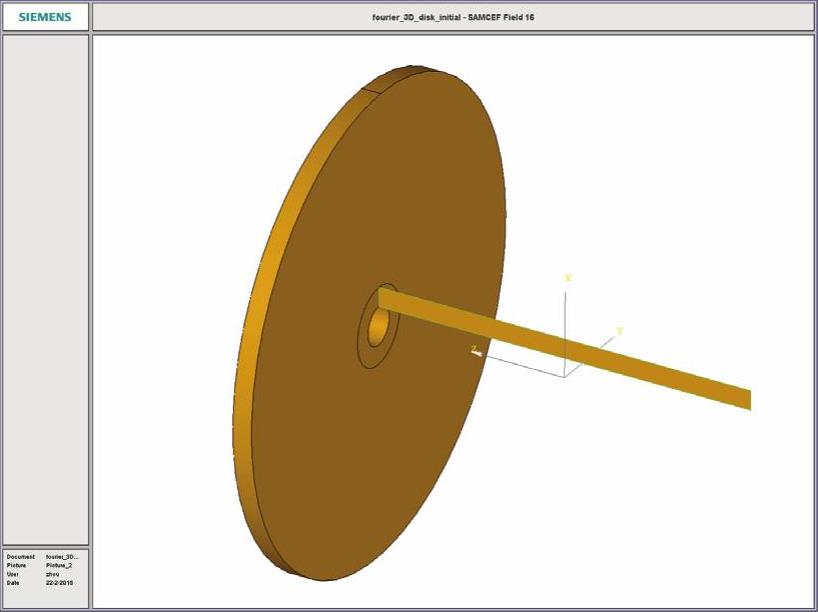Click the Picture label in info panel

click(x=17, y=565)
